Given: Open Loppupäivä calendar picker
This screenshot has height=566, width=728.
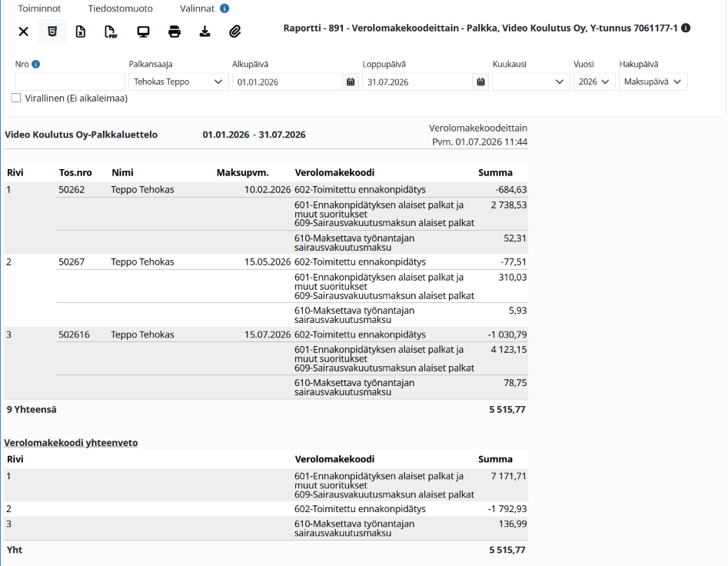Looking at the screenshot, I should (480, 82).
